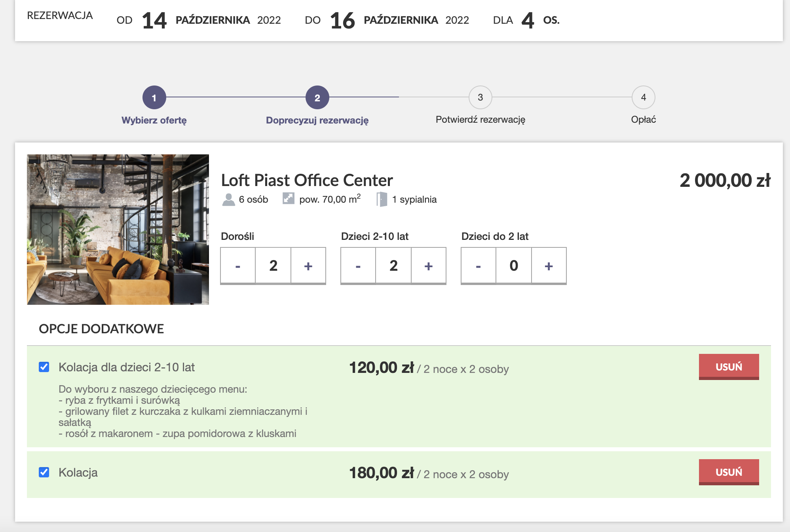Image resolution: width=790 pixels, height=532 pixels.
Task: Decrease Dzieci 2-10 lat count
Action: coord(358,266)
